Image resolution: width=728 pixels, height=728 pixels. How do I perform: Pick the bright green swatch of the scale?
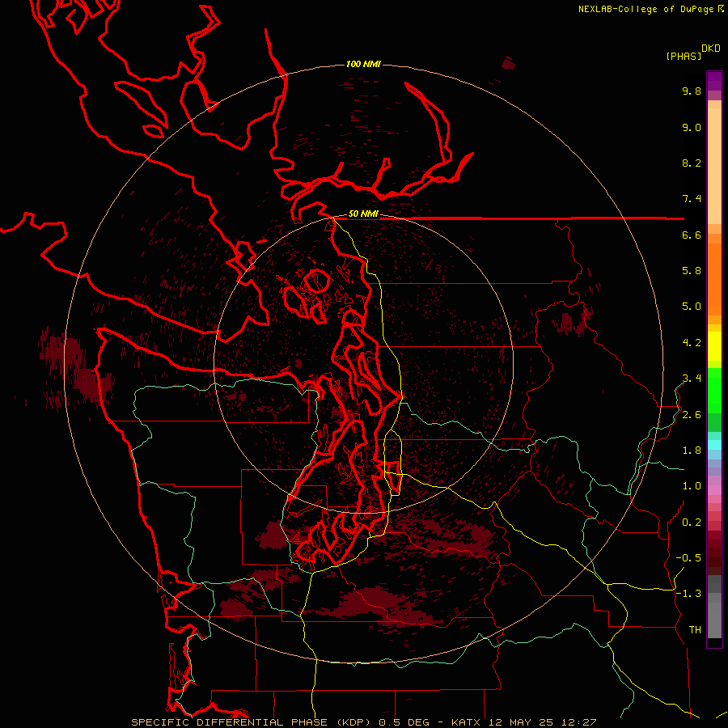(x=714, y=390)
